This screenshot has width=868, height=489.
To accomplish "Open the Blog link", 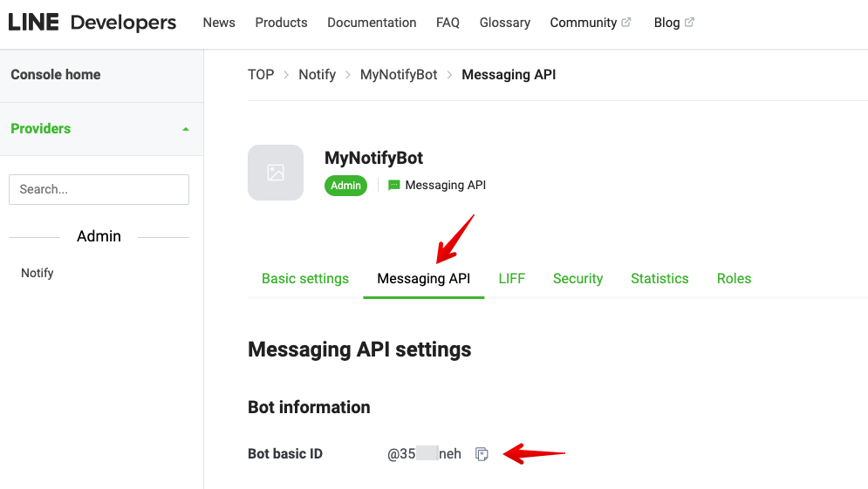I will coord(666,23).
